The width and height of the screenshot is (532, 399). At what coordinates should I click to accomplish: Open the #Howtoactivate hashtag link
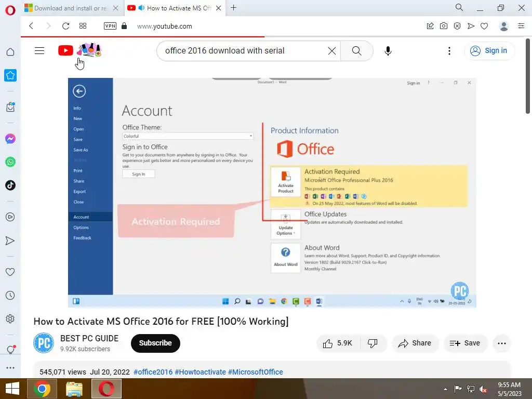pos(200,372)
